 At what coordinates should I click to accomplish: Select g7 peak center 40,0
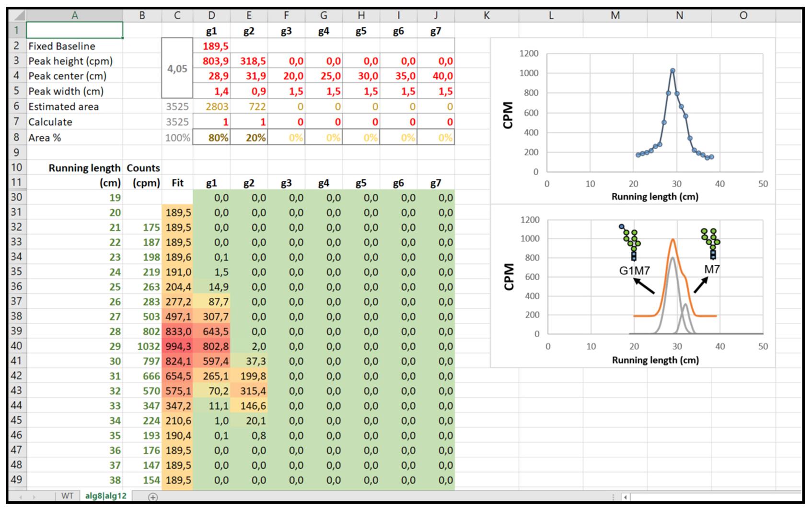(436, 76)
